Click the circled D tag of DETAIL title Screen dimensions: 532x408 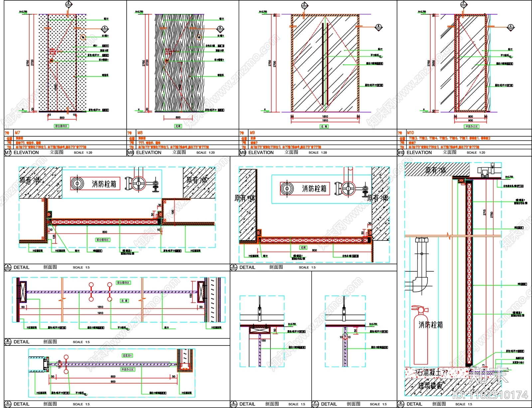click(x=234, y=267)
